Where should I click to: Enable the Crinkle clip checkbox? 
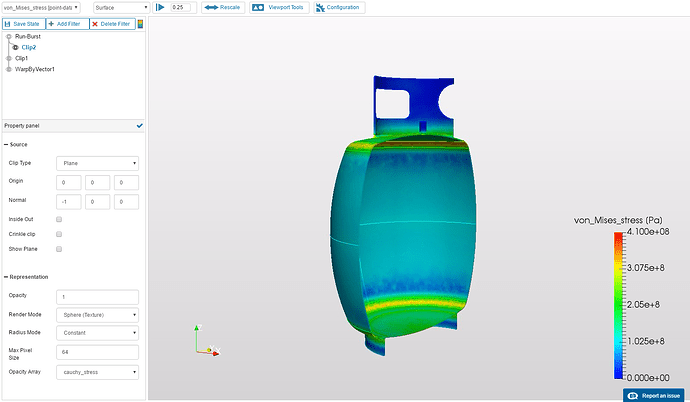pos(59,234)
